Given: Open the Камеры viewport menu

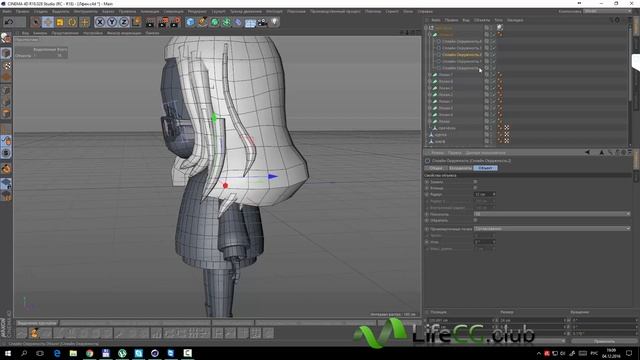Looking at the screenshot, I should (x=40, y=33).
